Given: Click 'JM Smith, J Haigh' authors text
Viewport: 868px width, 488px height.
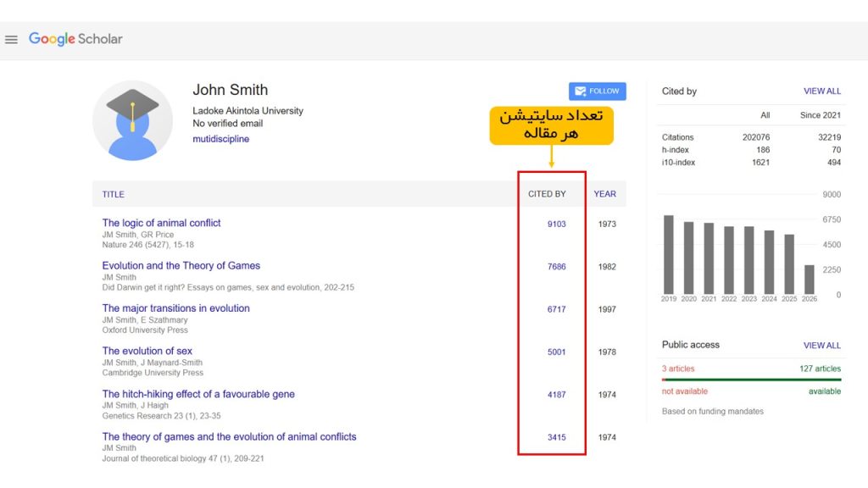Looking at the screenshot, I should coord(135,405).
